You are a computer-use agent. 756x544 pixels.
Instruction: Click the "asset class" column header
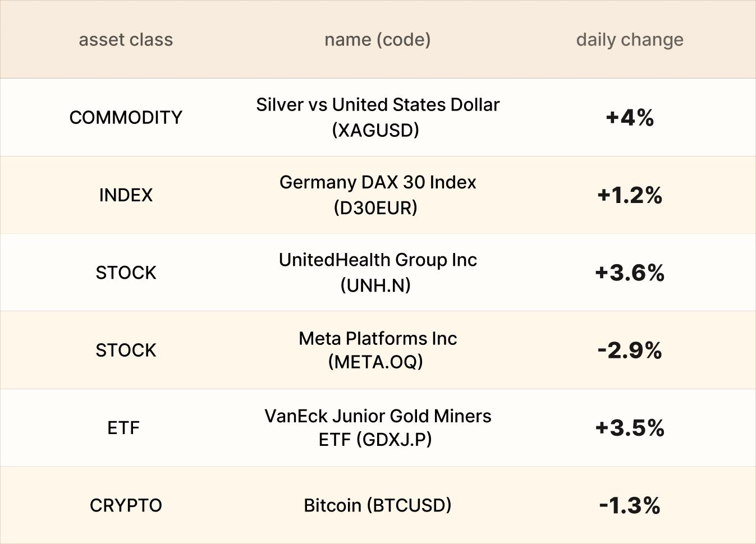[126, 40]
